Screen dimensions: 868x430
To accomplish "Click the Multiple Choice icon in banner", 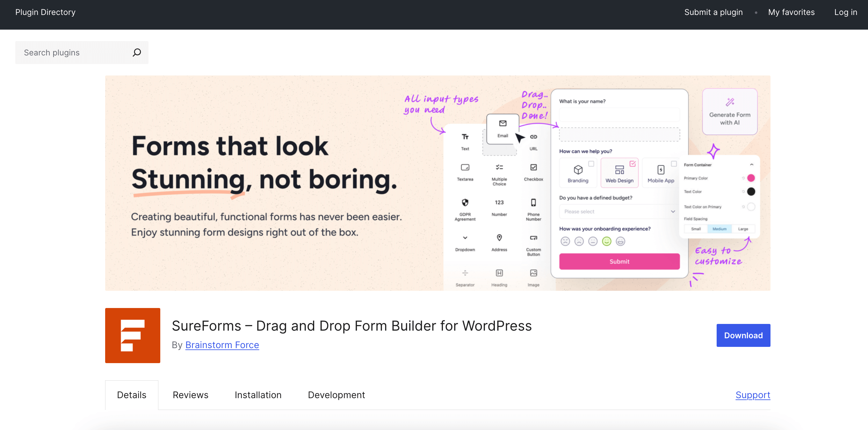I will click(499, 167).
